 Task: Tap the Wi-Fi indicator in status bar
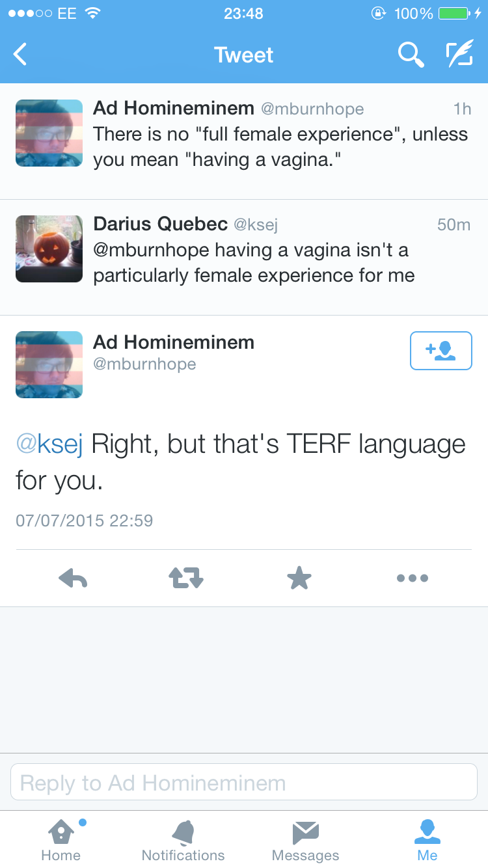tap(93, 13)
